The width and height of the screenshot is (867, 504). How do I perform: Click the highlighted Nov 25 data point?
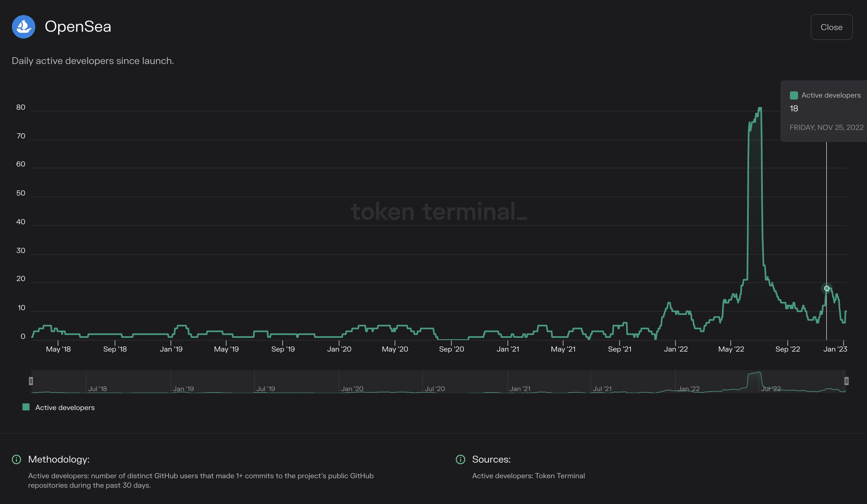tap(827, 288)
